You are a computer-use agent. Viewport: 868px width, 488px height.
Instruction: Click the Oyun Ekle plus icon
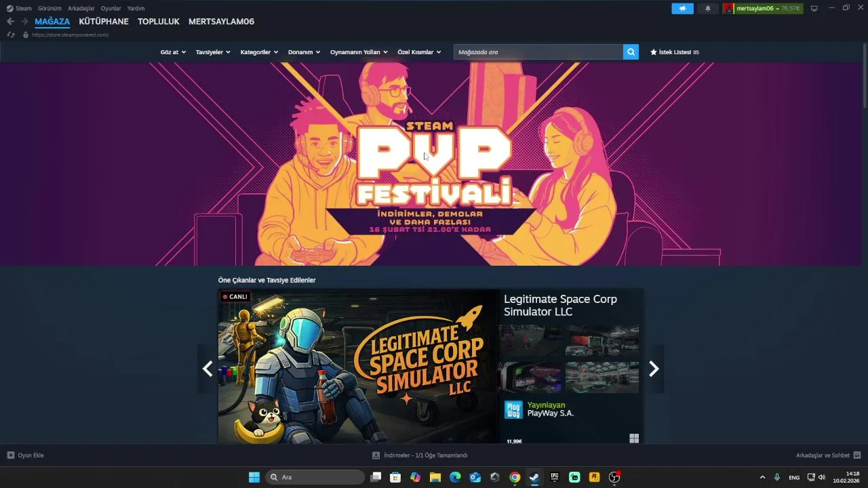(x=11, y=455)
